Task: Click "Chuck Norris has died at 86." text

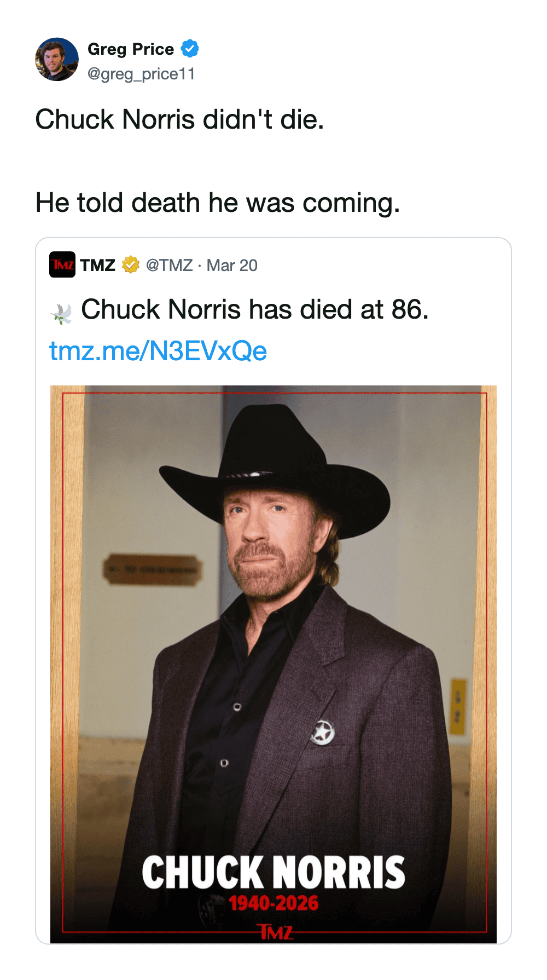Action: click(x=255, y=309)
